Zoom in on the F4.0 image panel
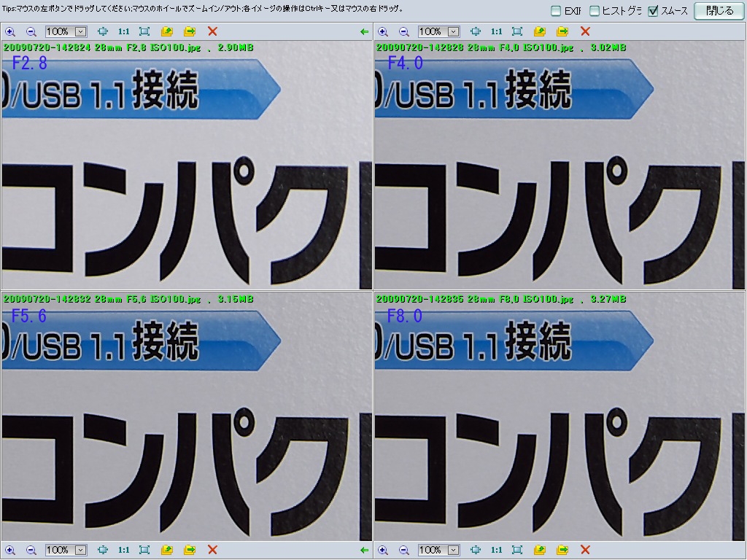The height and width of the screenshot is (560, 747). (382, 31)
